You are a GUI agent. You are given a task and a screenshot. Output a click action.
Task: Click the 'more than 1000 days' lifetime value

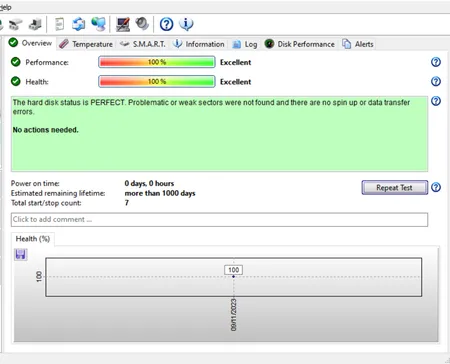160,193
